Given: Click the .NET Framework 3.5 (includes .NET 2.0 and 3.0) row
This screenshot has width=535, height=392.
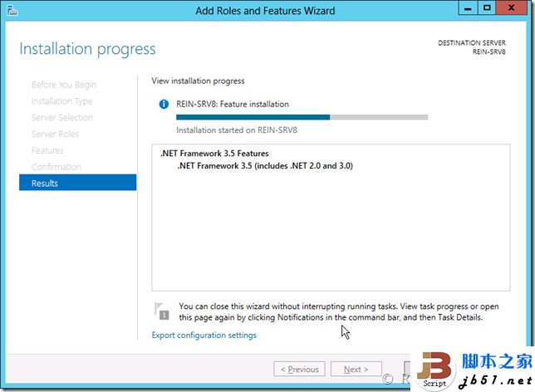Looking at the screenshot, I should [x=265, y=166].
